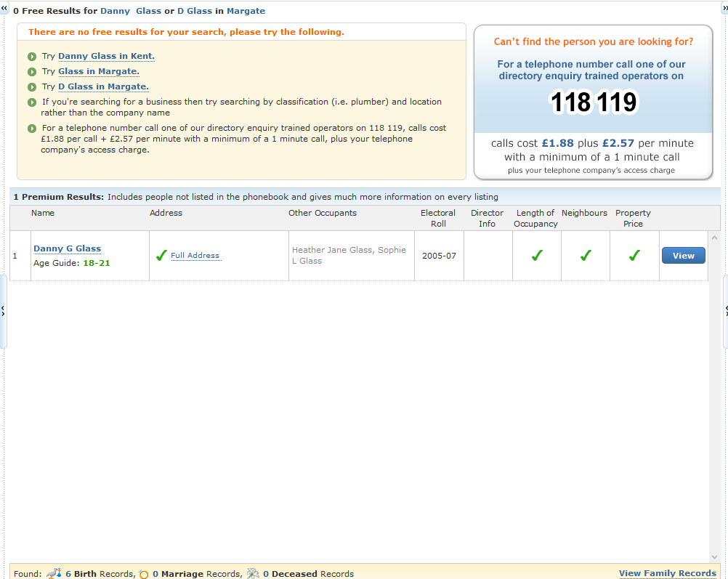
Task: Click bullet arrow beside telephone number tip
Action: [x=32, y=129]
